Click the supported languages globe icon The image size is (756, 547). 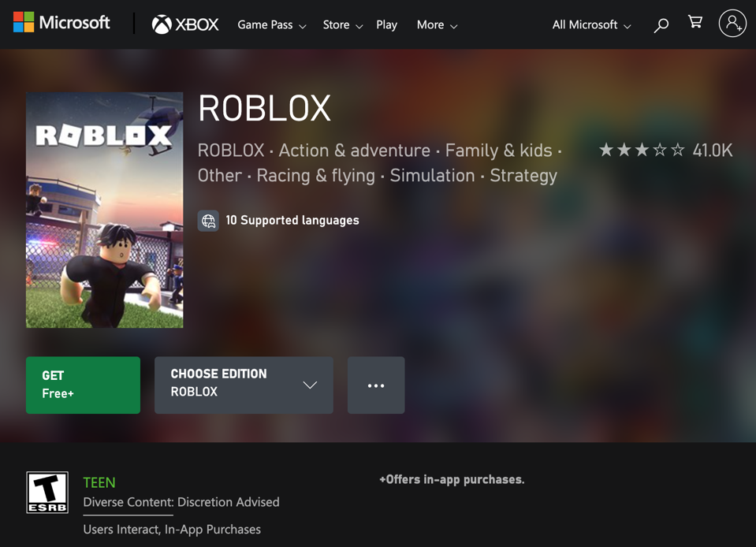click(208, 221)
